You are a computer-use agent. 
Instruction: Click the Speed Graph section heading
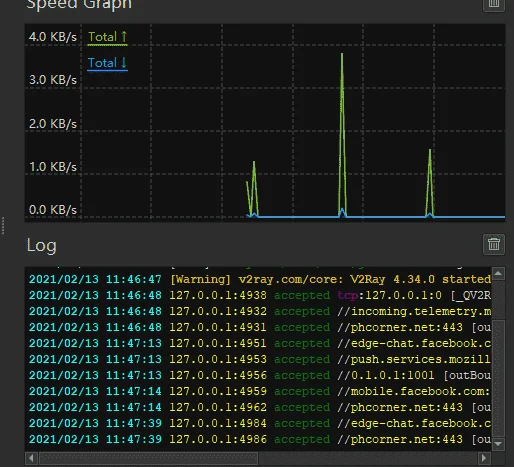pos(79,5)
